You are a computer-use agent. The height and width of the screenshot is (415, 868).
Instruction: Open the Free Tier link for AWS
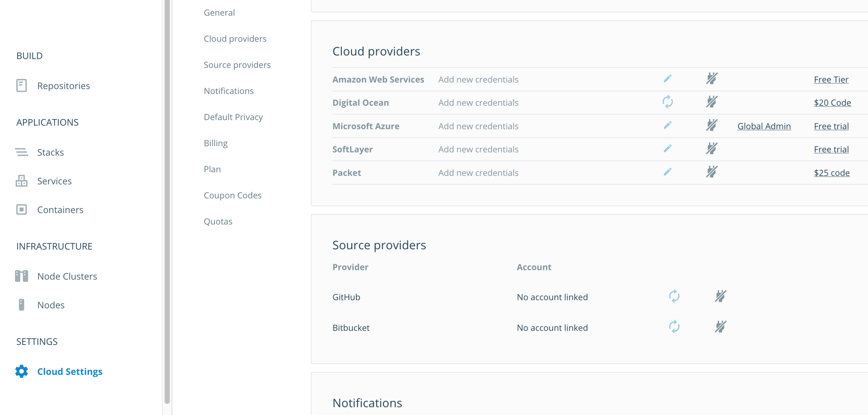[x=831, y=79]
